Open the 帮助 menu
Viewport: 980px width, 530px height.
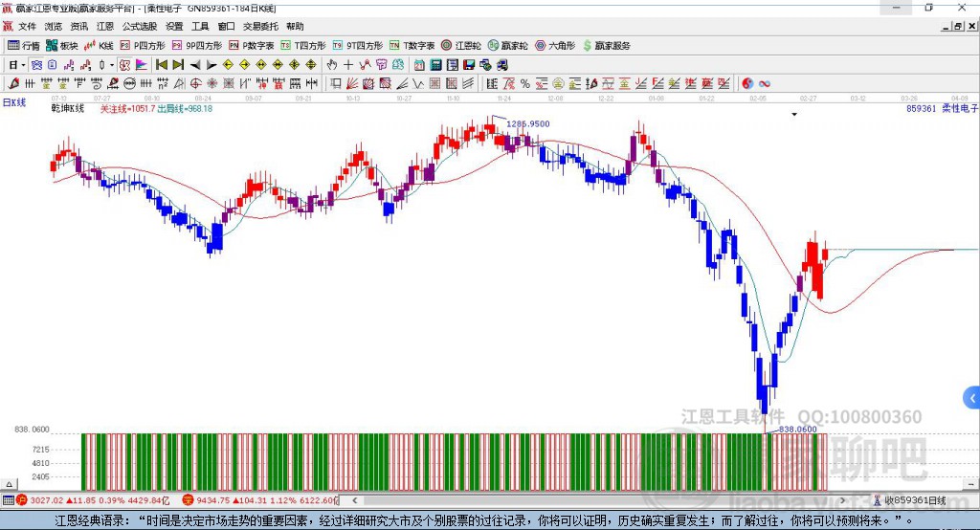tap(295, 26)
